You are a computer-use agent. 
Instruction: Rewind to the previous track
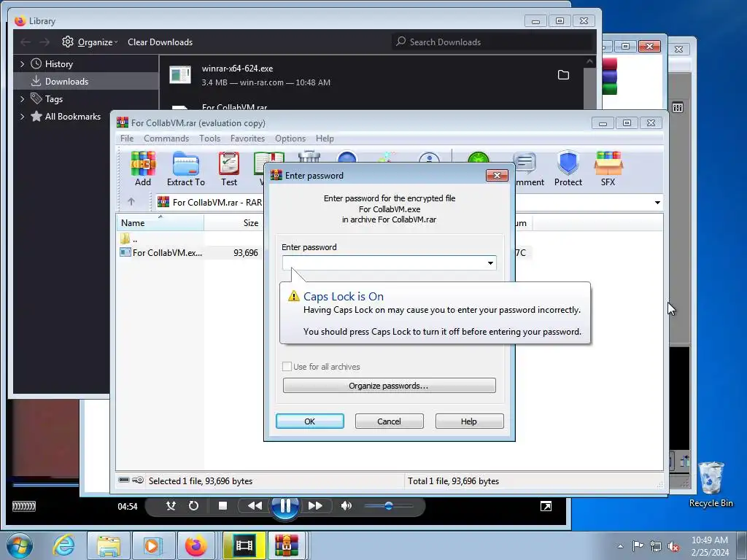(255, 506)
